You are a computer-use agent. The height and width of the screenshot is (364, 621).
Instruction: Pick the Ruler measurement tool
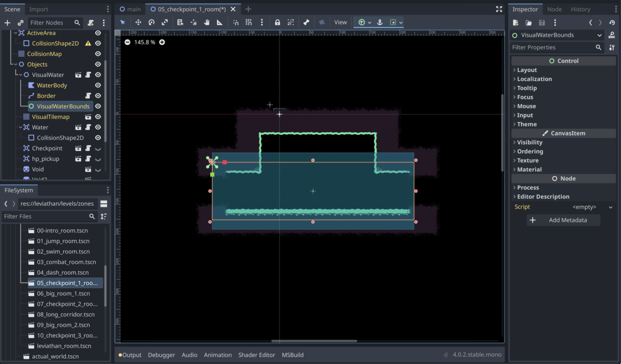[x=219, y=22]
